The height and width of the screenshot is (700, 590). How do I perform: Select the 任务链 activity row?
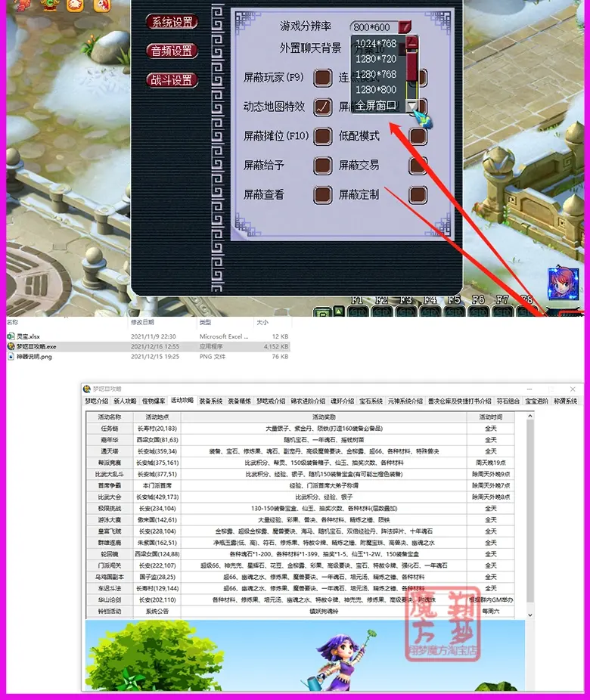click(x=300, y=429)
